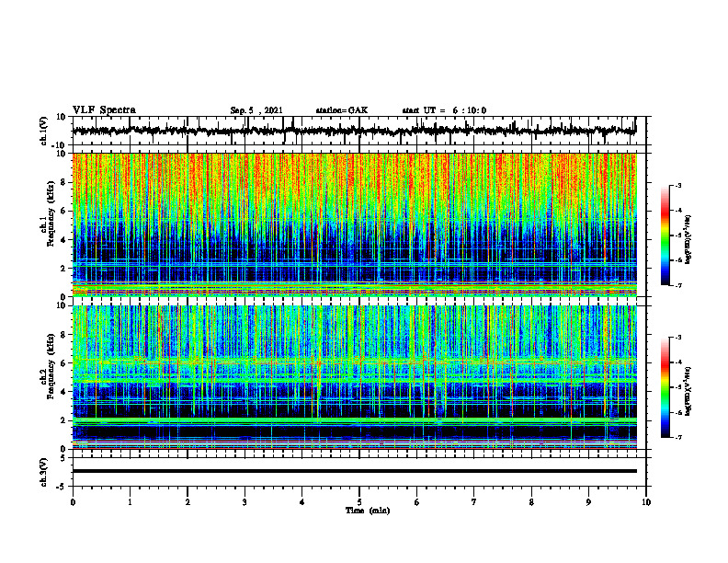This screenshot has width=728, height=563.
Task: Click inside the ch.2 spectrogram plot
Action: [x=355, y=377]
